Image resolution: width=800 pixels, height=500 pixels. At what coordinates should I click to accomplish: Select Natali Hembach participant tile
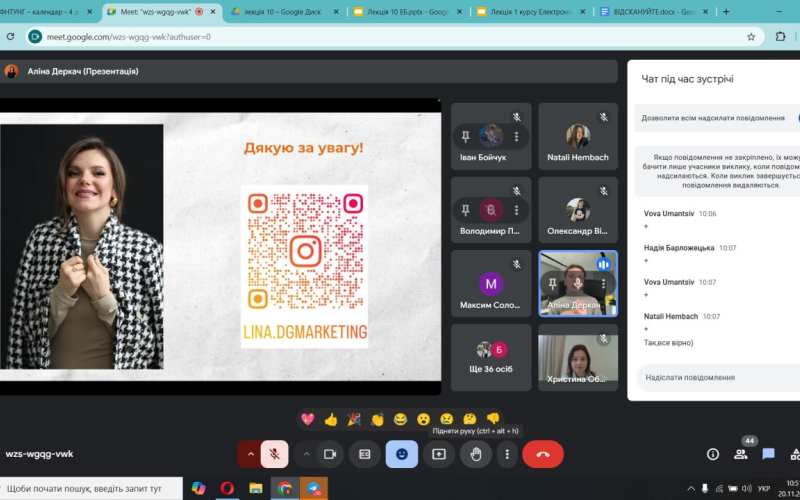click(x=578, y=136)
